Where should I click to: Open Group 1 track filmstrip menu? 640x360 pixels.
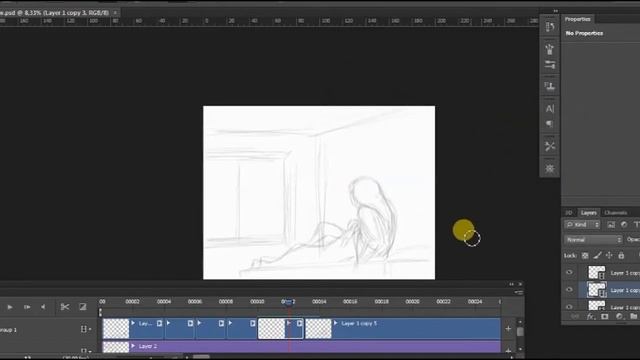85,329
